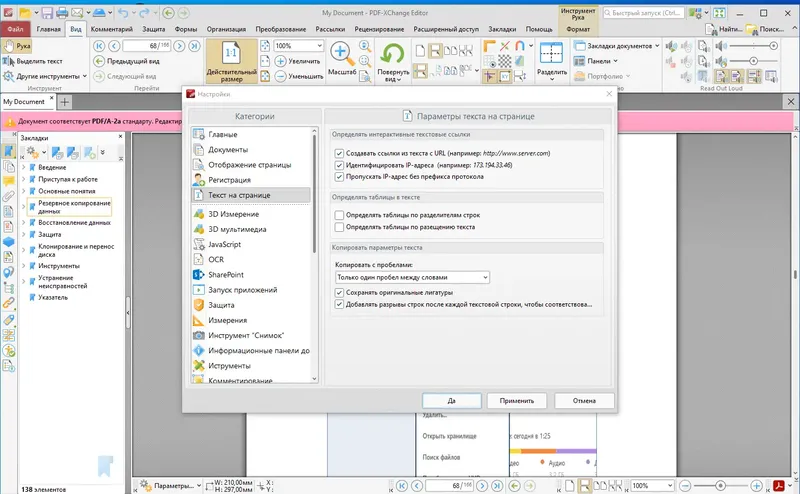Click the Применить button
Screen dimensions: 800x494
(x=516, y=401)
